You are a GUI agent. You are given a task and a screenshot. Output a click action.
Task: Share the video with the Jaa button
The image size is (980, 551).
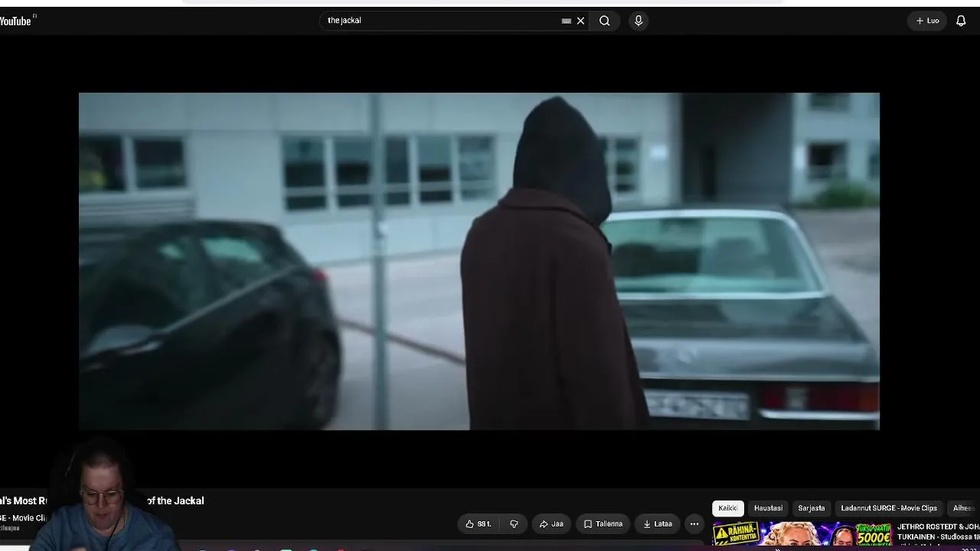551,524
